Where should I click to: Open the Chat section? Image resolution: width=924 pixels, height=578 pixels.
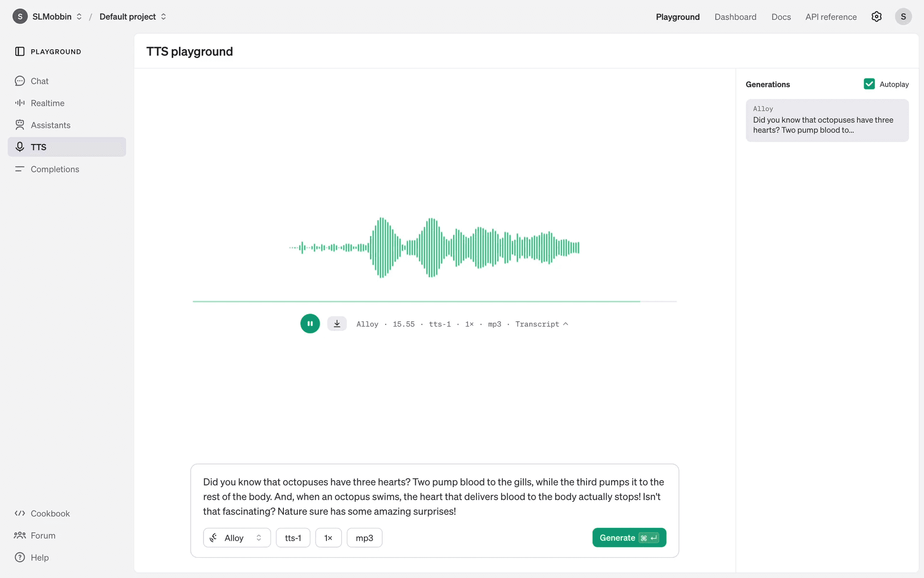point(39,81)
